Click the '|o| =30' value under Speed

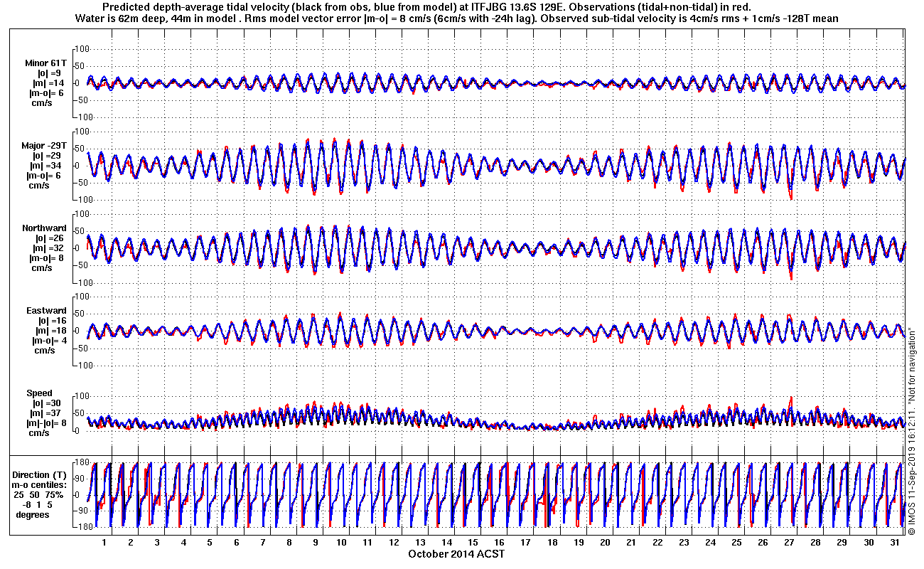point(48,403)
